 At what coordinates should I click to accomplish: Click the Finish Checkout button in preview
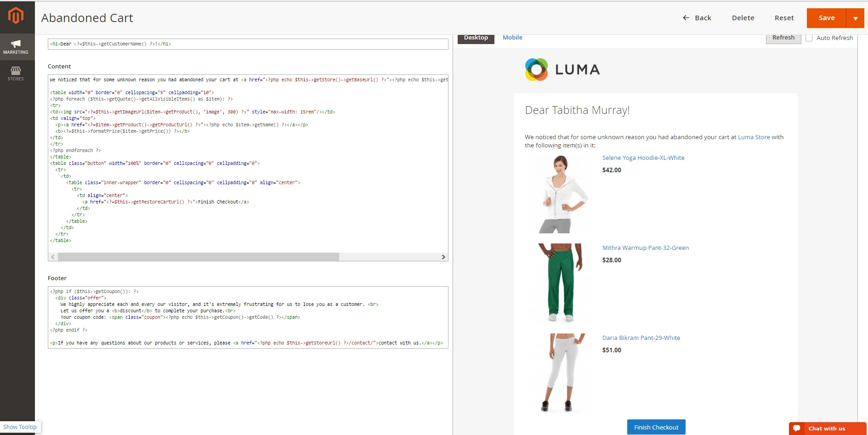[x=656, y=427]
